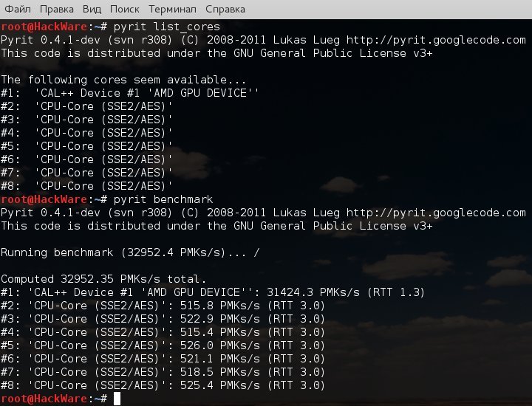This screenshot has width=532, height=406.
Task: Click the '522.9 PMKs/s' value in row #3
Action: (x=220, y=319)
